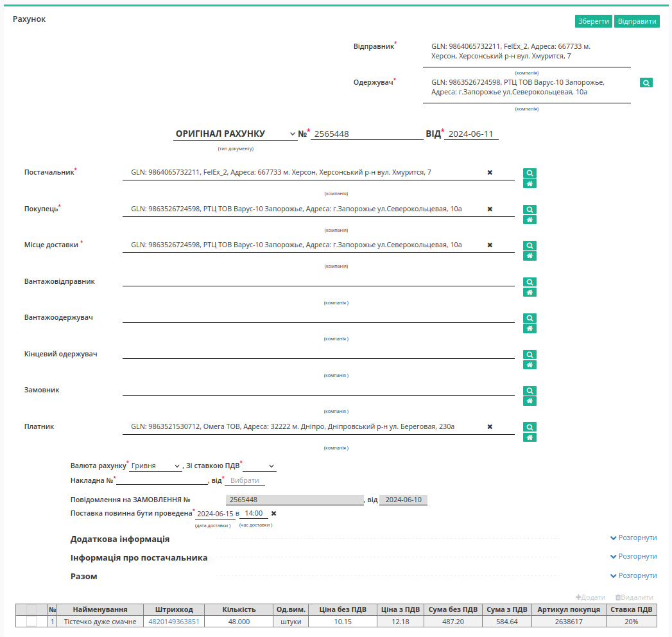Image resolution: width=672 pixels, height=637 pixels.
Task: Click home icon for Постачальник
Action: tap(530, 184)
